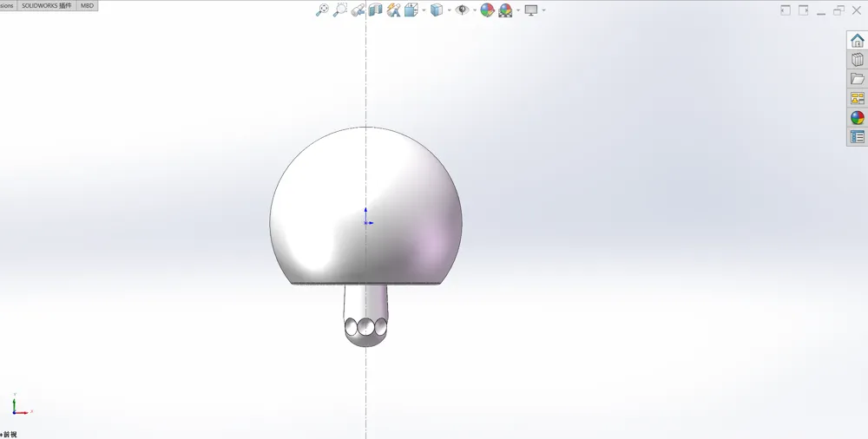This screenshot has height=439, width=868.
Task: Open the Design Library pane icon
Action: click(x=857, y=60)
